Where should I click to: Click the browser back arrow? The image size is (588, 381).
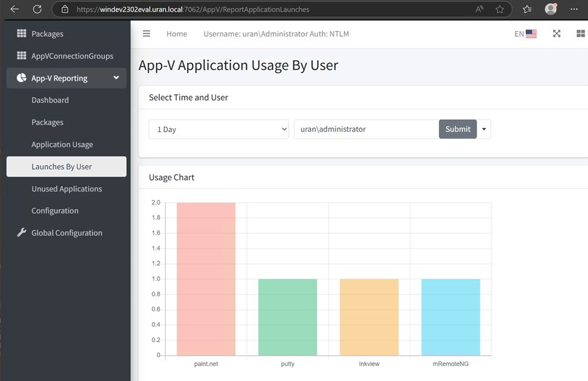coord(14,9)
